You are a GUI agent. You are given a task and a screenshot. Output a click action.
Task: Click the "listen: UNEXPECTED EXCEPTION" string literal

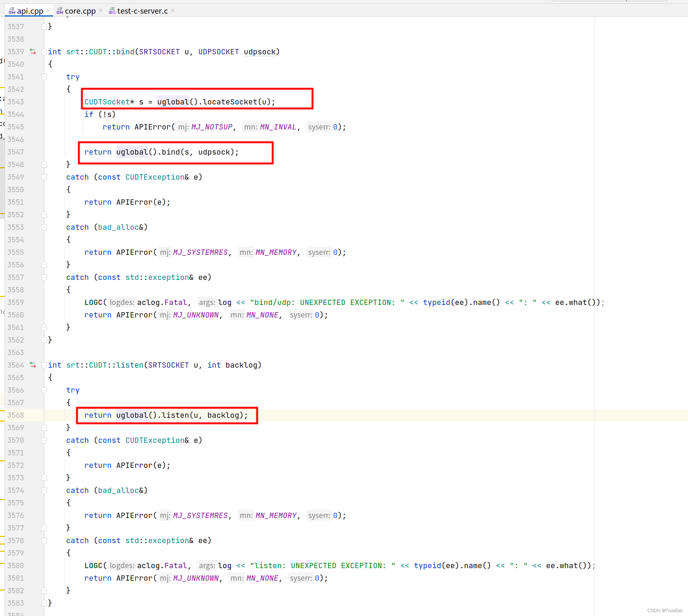(322, 565)
